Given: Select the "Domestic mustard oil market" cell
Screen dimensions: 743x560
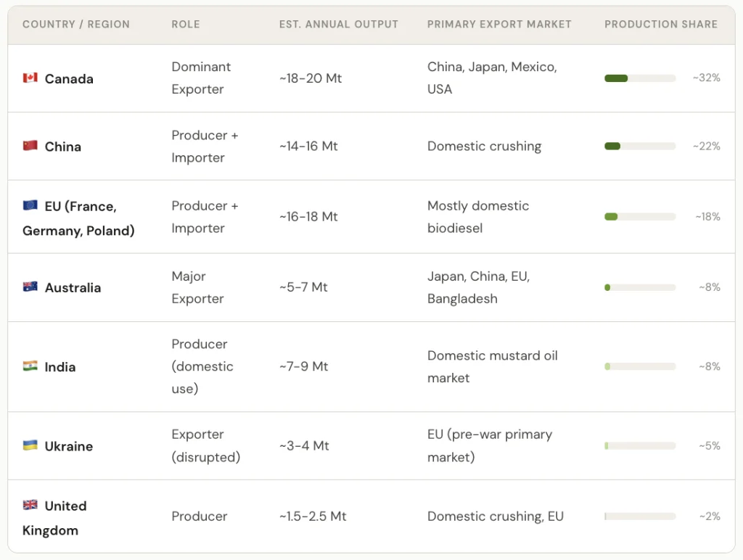Looking at the screenshot, I should click(x=493, y=366).
